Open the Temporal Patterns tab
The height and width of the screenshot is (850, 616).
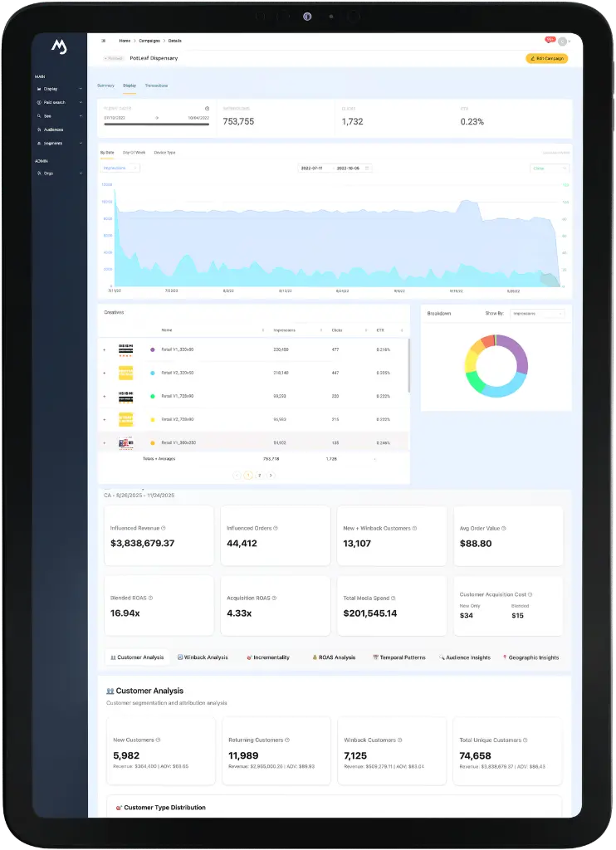click(399, 657)
